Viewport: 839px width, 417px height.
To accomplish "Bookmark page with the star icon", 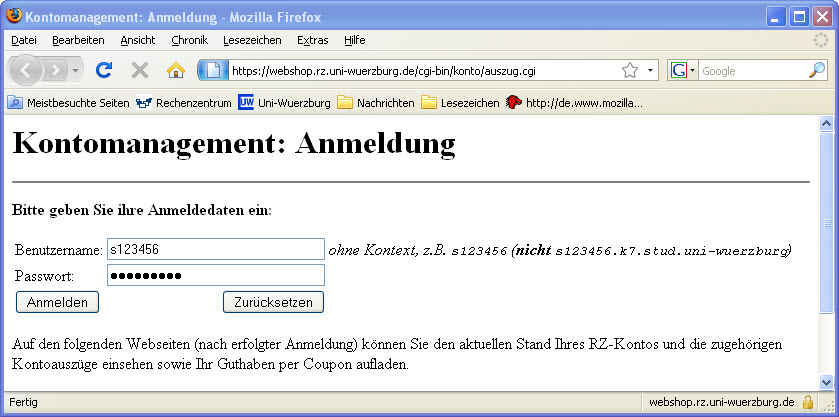I will (629, 71).
